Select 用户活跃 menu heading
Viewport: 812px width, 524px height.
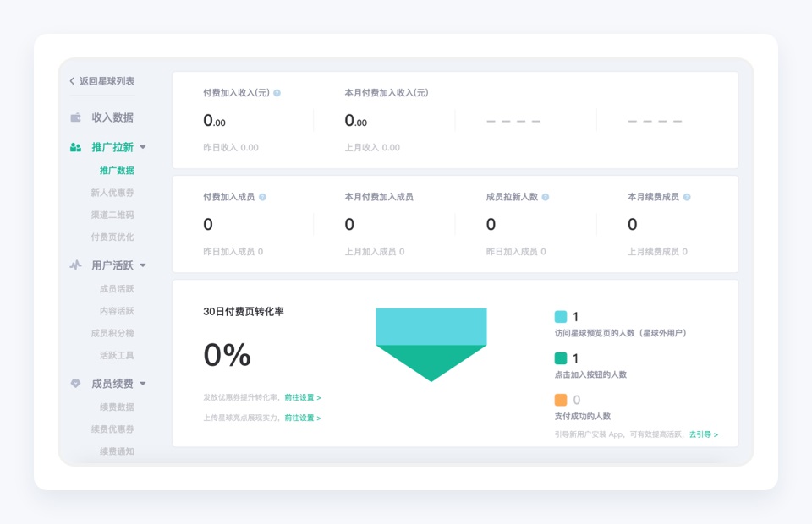click(x=112, y=265)
